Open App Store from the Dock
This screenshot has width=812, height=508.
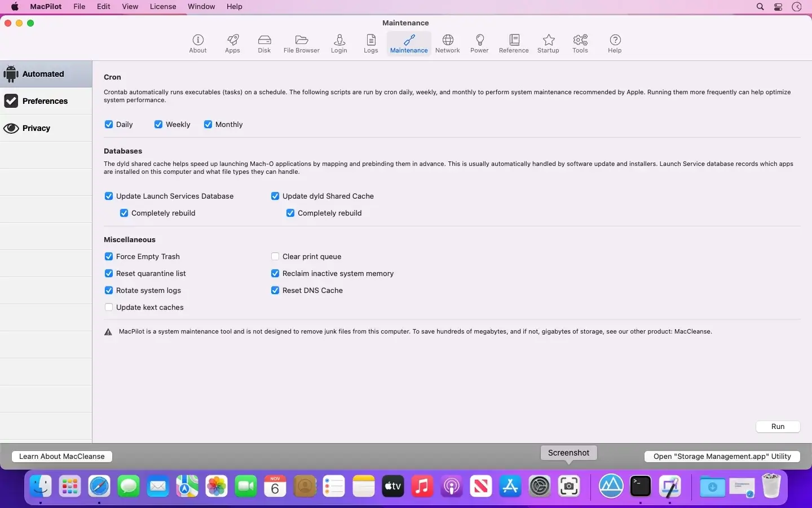point(510,486)
